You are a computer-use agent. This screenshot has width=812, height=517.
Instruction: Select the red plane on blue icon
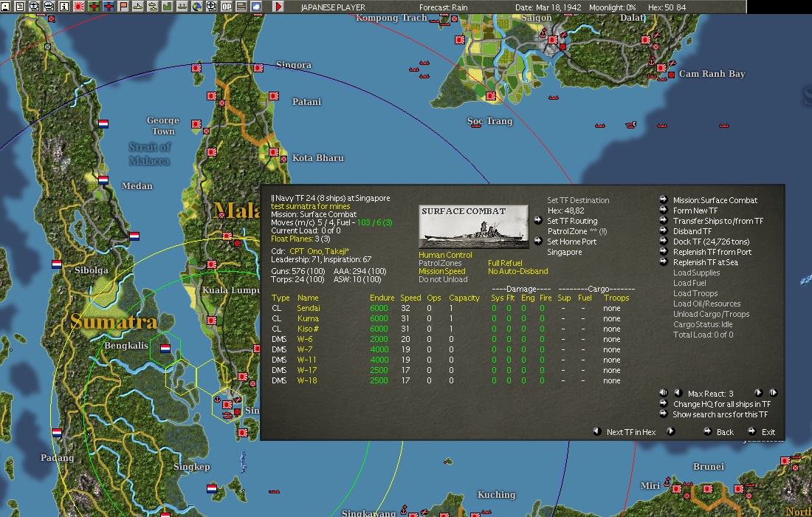point(109,7)
